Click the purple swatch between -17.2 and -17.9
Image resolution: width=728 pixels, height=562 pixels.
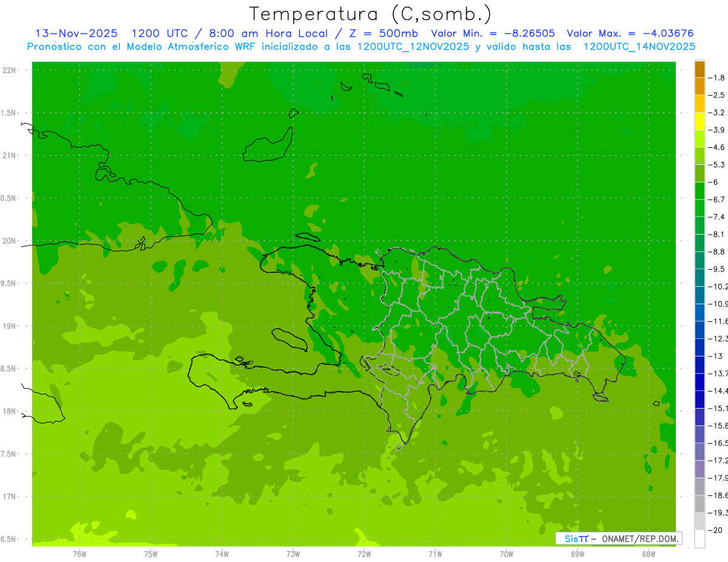point(699,469)
